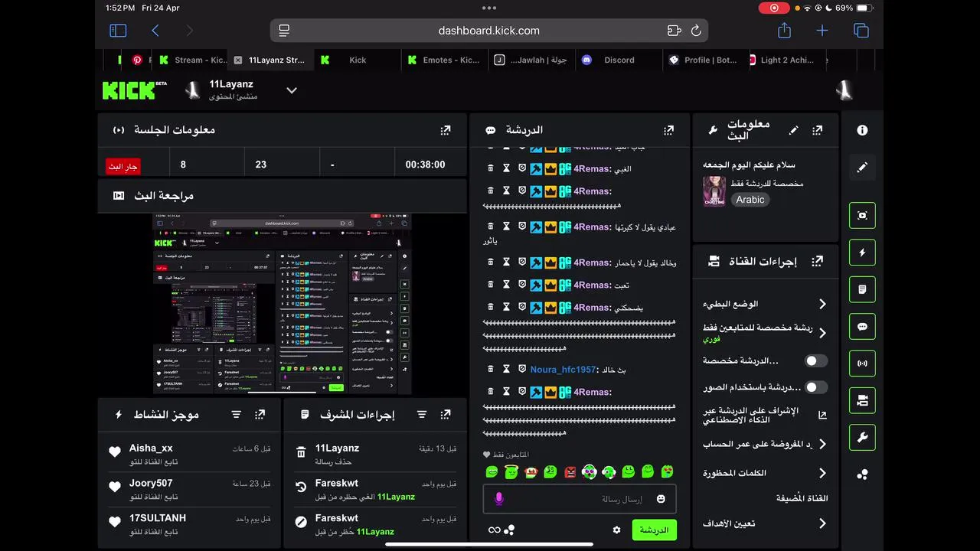Viewport: 980px width, 551px height.
Task: Pop out the إجراءات المشرف panel
Action: (446, 414)
